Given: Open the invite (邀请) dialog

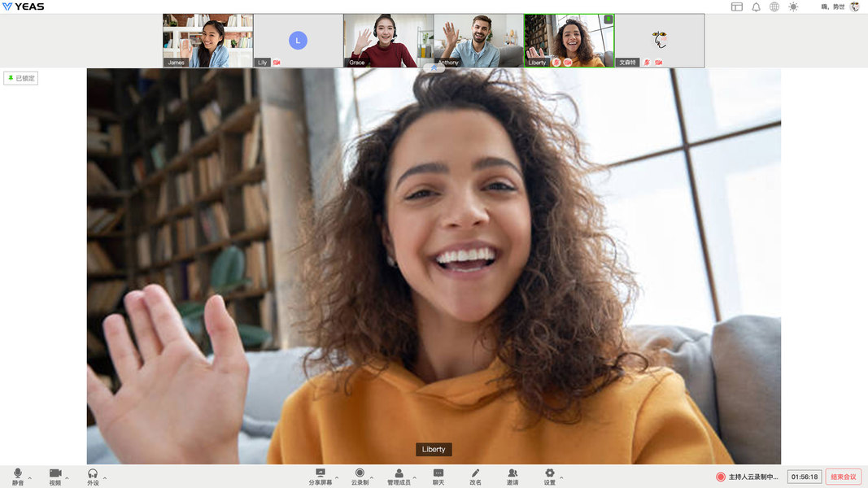Looking at the screenshot, I should point(513,477).
